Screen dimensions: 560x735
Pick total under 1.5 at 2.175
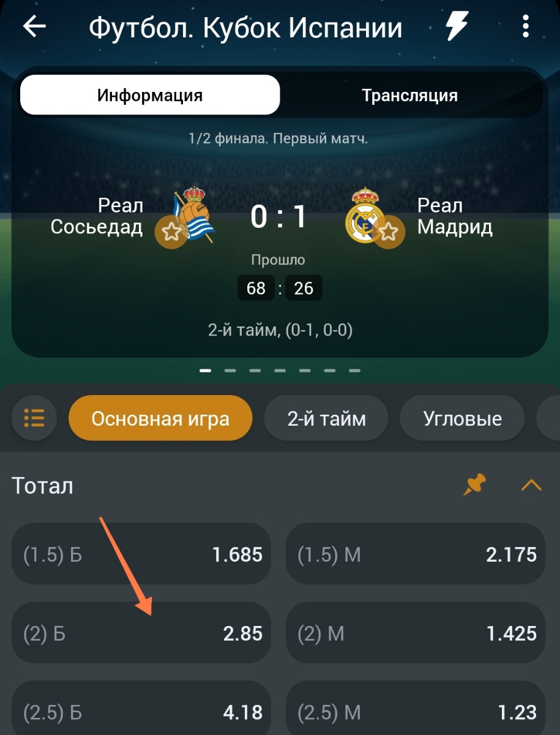[416, 554]
